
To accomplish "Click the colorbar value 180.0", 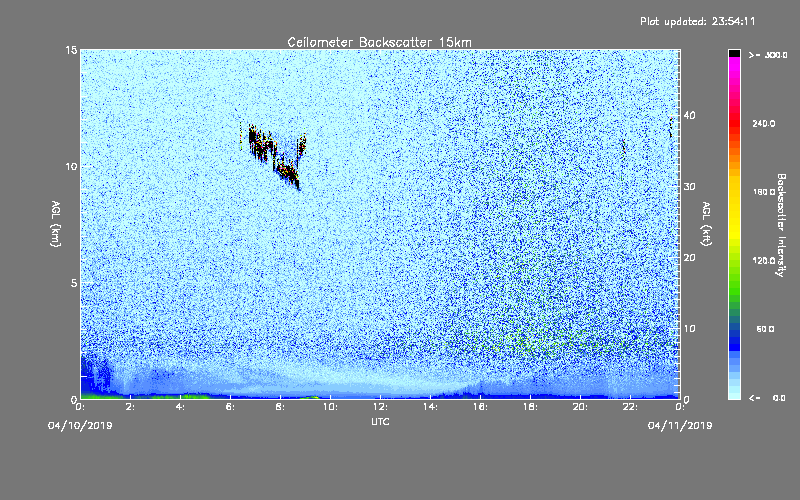I will point(764,192).
